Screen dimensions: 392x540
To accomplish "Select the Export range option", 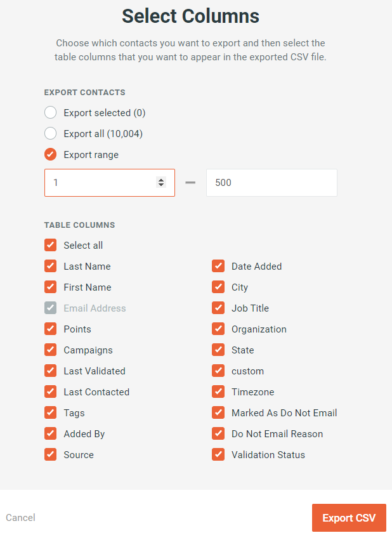I will pyautogui.click(x=50, y=154).
